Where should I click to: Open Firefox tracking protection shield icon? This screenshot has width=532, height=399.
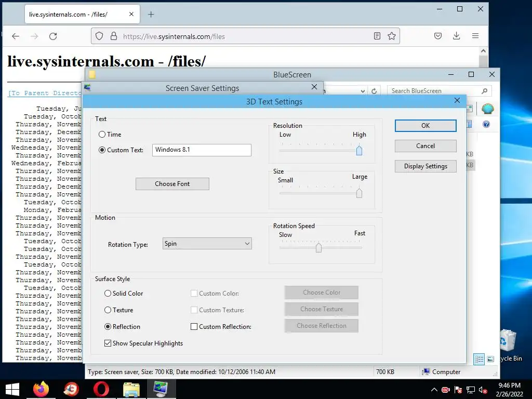click(99, 36)
